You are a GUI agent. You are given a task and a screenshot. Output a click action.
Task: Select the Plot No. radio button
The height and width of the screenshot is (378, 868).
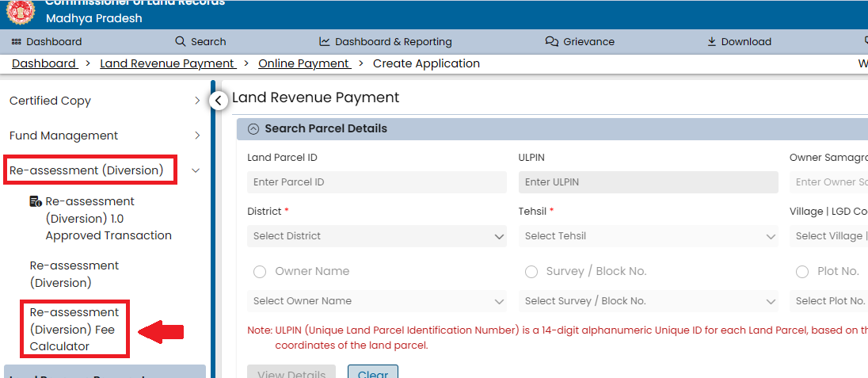(x=802, y=272)
